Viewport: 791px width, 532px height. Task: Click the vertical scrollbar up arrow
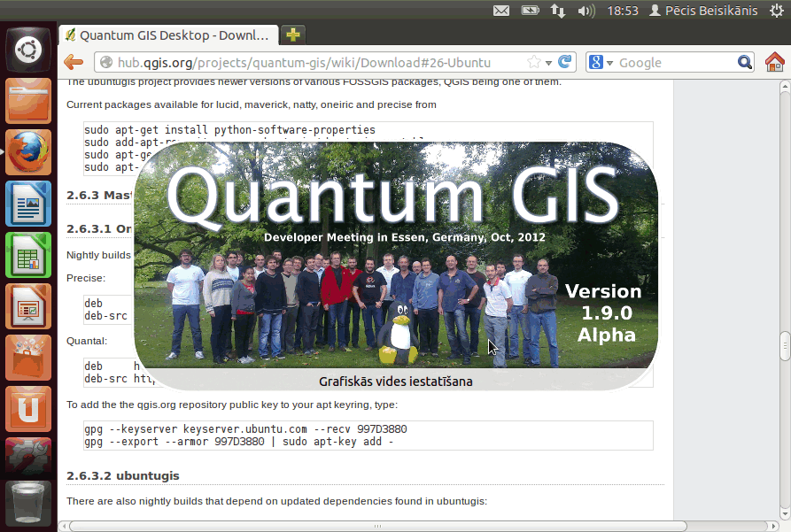click(x=785, y=87)
